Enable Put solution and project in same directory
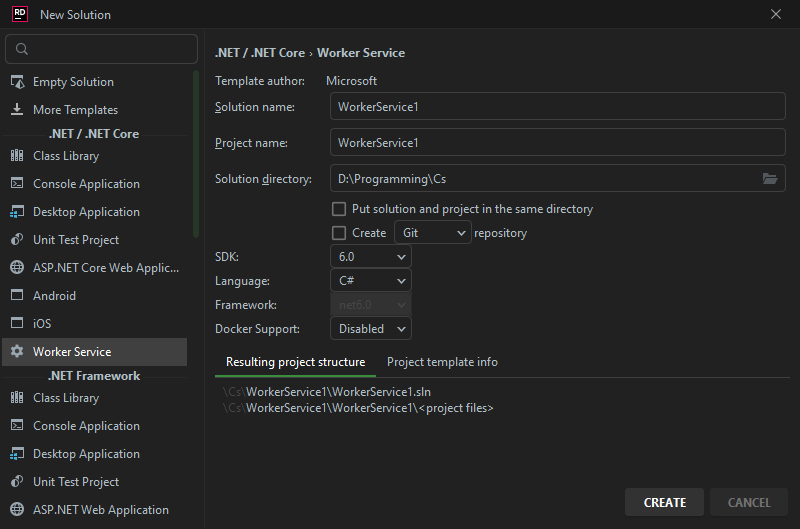This screenshot has height=529, width=800. [339, 209]
